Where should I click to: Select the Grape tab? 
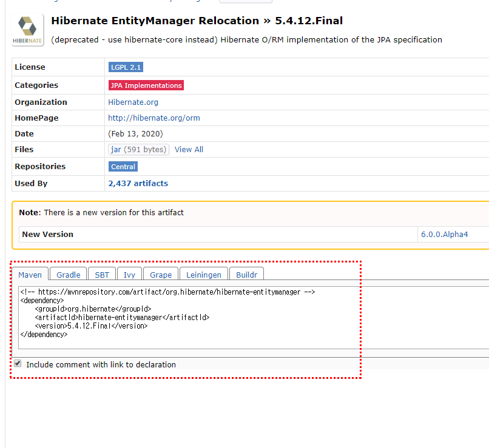point(161,275)
